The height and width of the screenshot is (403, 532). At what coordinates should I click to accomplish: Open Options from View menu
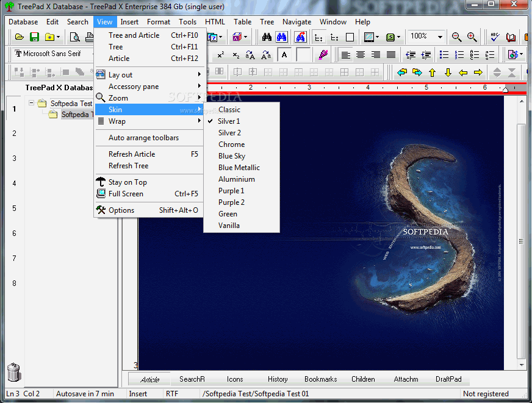coord(149,210)
